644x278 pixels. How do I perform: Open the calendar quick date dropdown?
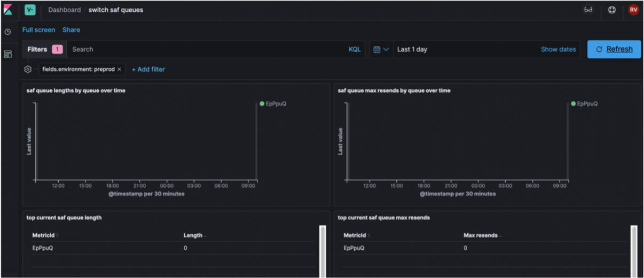pos(381,49)
